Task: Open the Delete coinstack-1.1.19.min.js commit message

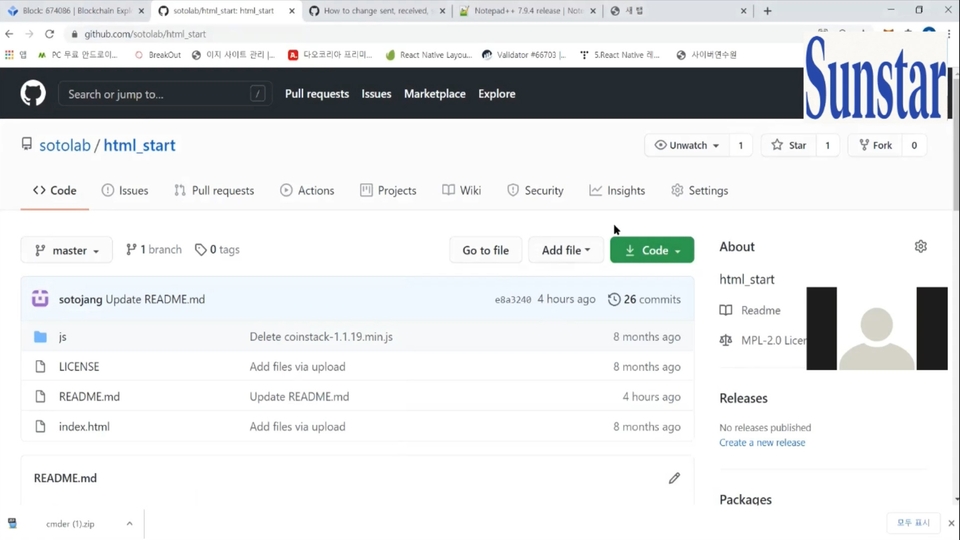Action: [x=321, y=337]
